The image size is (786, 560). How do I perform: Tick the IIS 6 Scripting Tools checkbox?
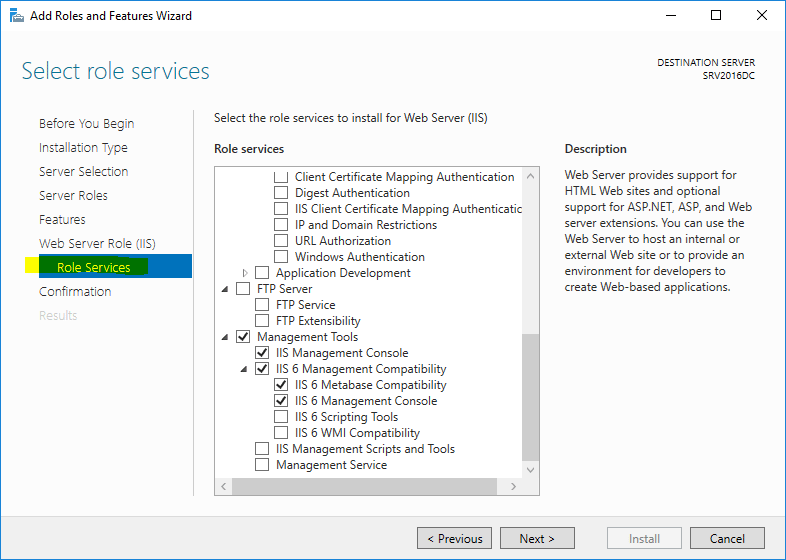[x=281, y=417]
